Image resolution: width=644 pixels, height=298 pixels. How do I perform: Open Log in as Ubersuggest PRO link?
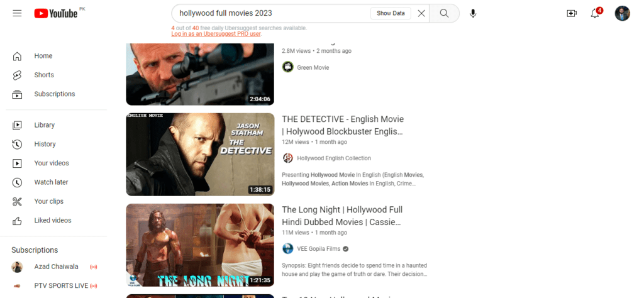[x=216, y=34]
